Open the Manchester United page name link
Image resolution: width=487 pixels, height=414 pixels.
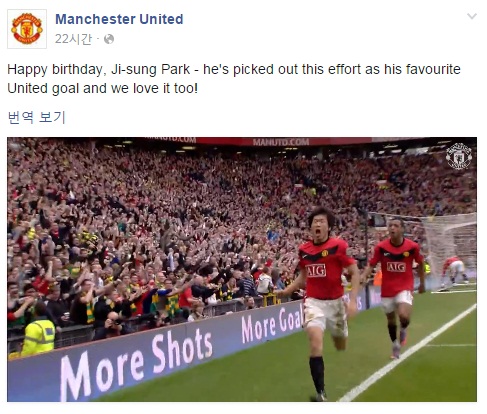click(119, 19)
